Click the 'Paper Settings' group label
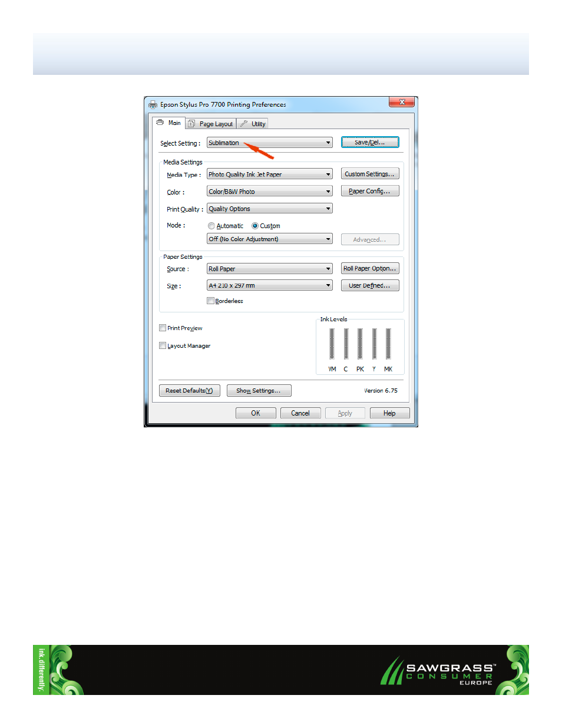The width and height of the screenshot is (562, 728). [183, 257]
